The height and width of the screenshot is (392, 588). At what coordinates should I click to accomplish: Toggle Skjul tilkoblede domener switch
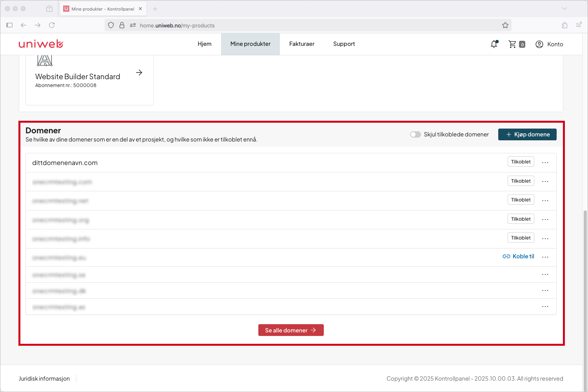point(416,134)
